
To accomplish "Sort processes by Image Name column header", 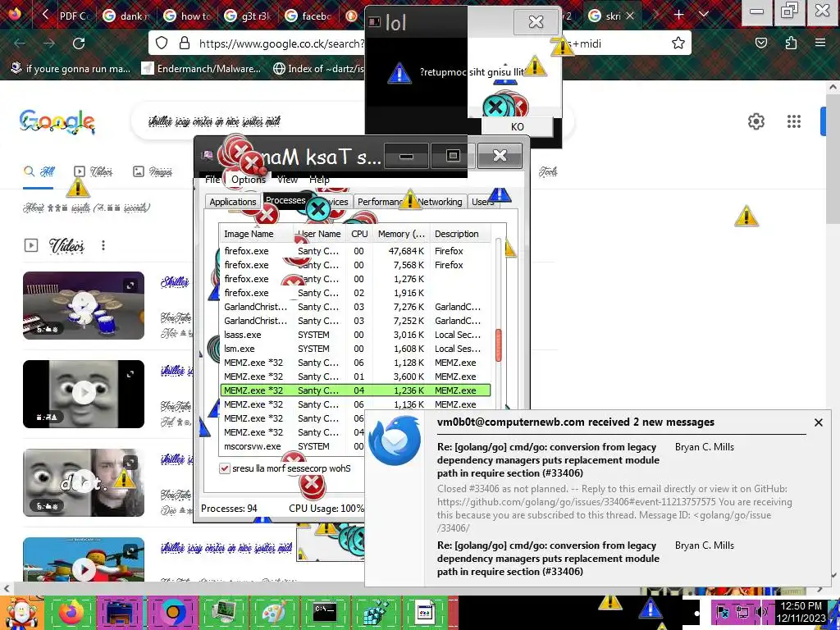I will [256, 234].
